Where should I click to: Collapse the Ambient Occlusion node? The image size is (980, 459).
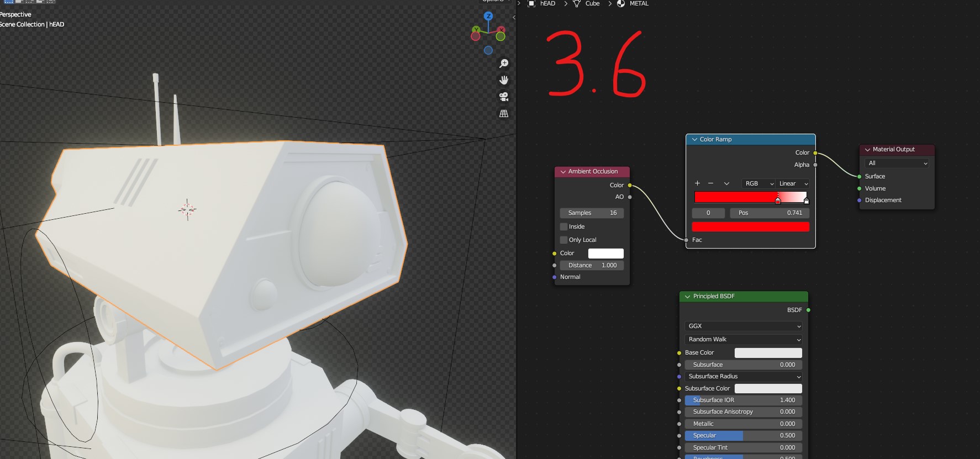coord(563,172)
